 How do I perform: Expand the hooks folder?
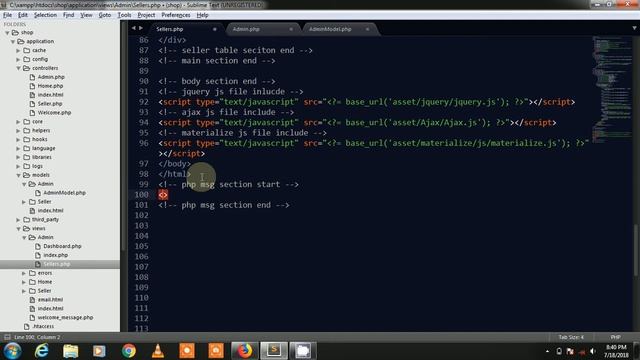tap(18, 139)
